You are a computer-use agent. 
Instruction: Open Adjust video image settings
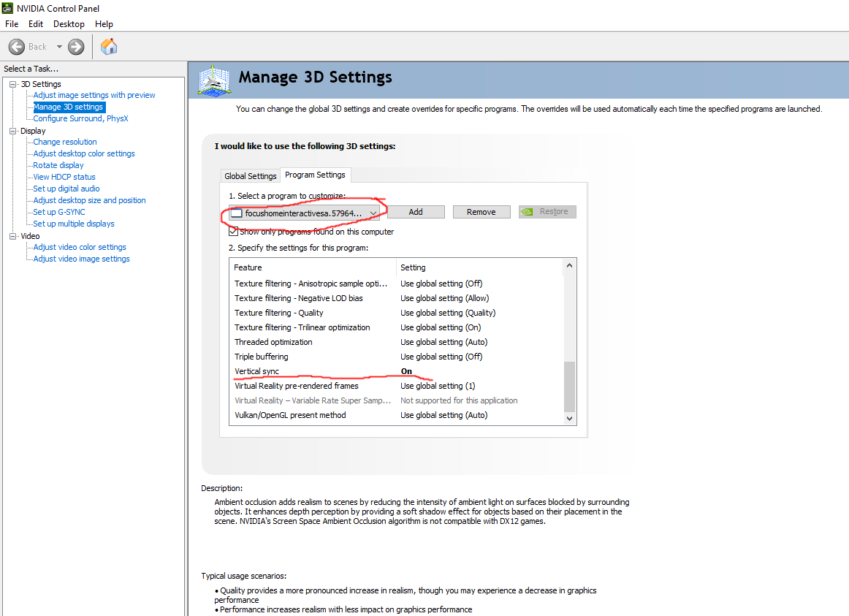click(x=81, y=259)
